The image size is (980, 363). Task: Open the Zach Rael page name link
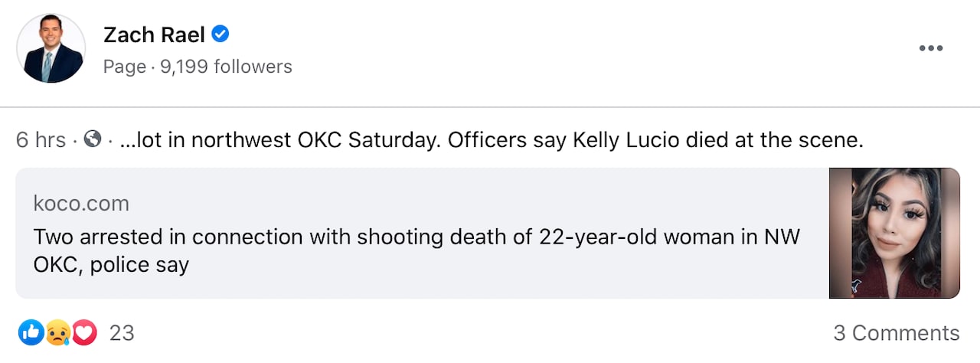tap(154, 34)
